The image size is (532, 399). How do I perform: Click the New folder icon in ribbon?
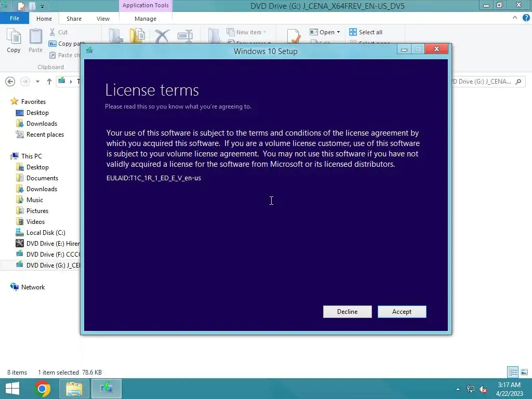(214, 36)
